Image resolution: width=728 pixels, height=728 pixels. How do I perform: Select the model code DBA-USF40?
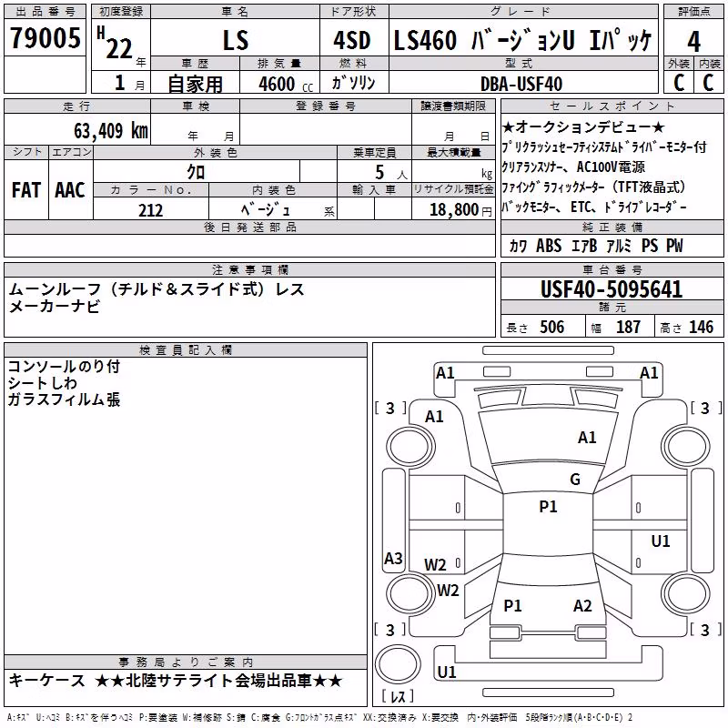521,84
